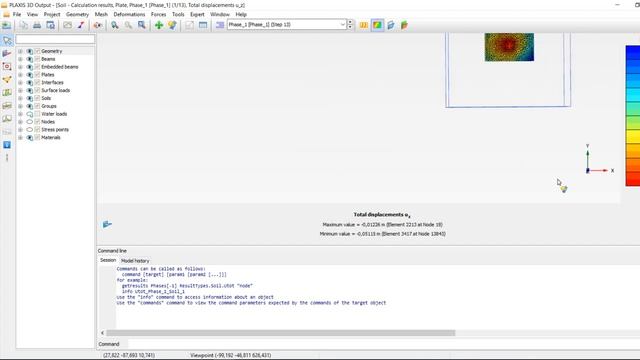The image size is (640, 360).
Task: Open the table view toolbar icon
Action: (x=203, y=25)
